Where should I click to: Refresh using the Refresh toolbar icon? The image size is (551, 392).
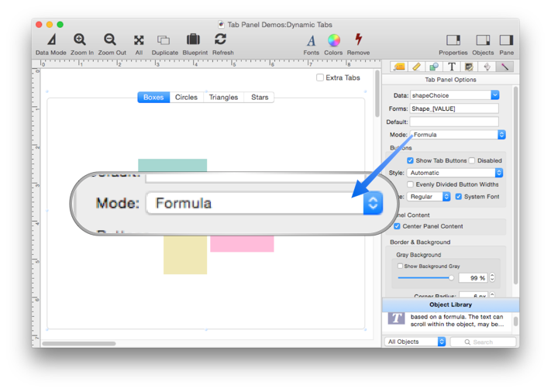click(222, 40)
